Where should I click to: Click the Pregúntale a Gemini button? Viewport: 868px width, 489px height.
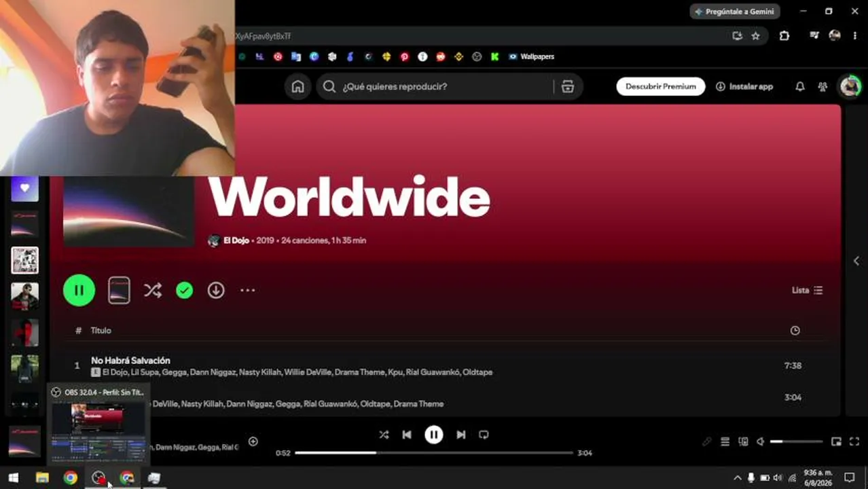pos(735,12)
